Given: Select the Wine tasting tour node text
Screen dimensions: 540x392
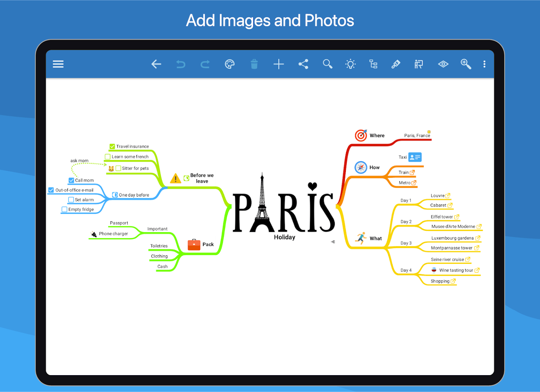Looking at the screenshot, I should tap(456, 270).
